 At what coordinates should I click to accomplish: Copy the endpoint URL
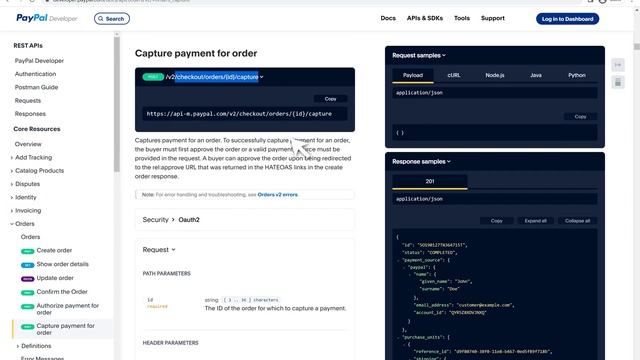tap(330, 99)
